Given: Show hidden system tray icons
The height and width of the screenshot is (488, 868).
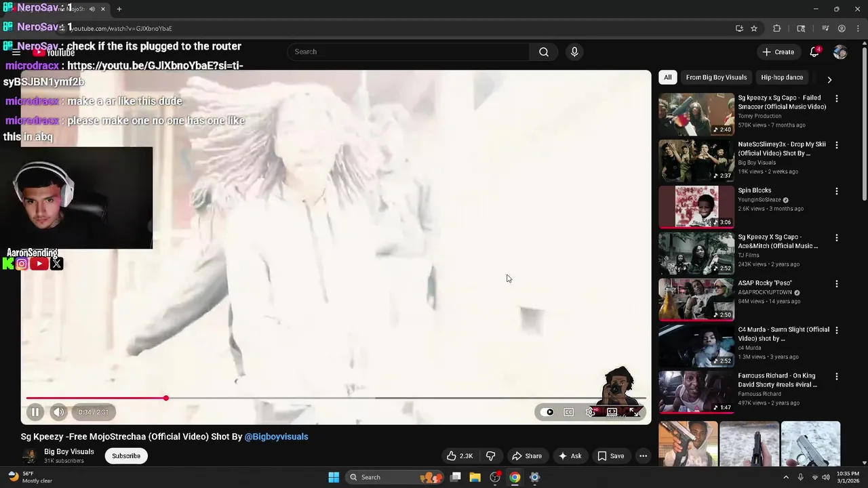Looking at the screenshot, I should 786,477.
